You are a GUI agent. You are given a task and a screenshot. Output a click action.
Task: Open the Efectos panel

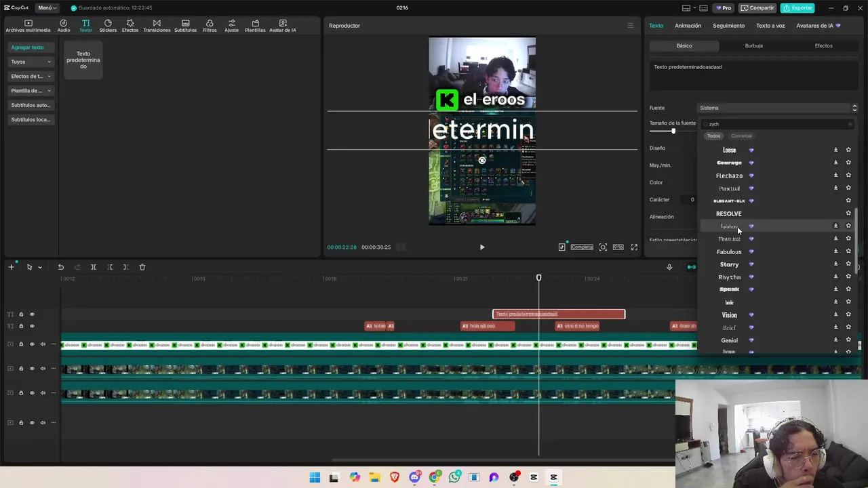130,26
